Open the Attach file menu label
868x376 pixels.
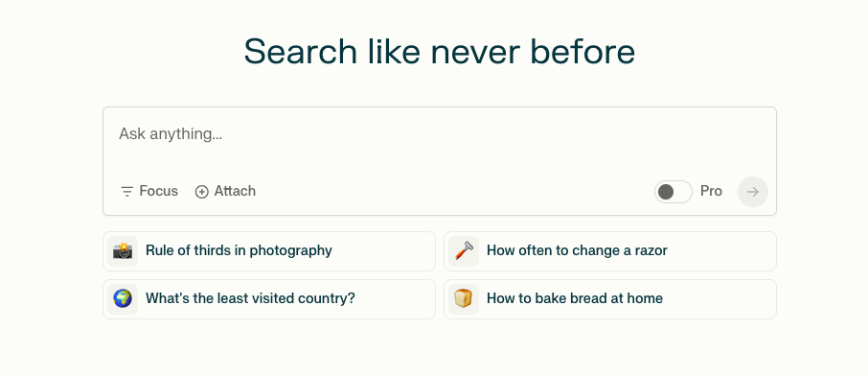tap(235, 191)
